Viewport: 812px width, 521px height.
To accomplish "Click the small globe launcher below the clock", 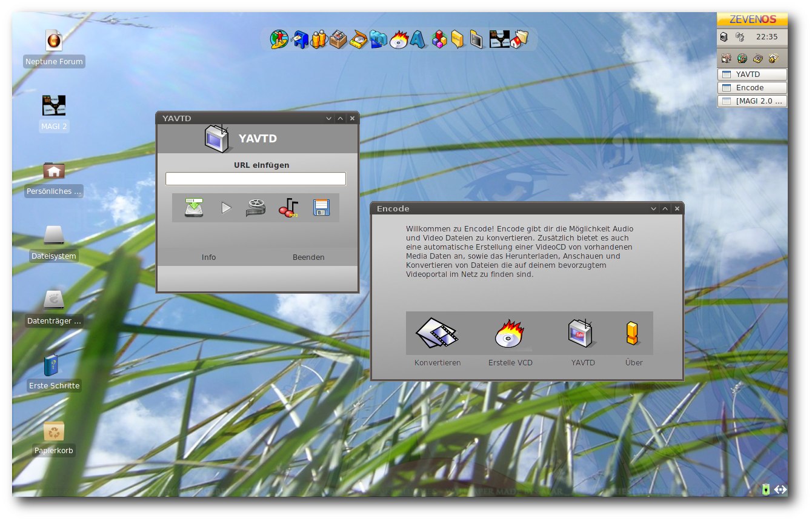I will (x=742, y=58).
